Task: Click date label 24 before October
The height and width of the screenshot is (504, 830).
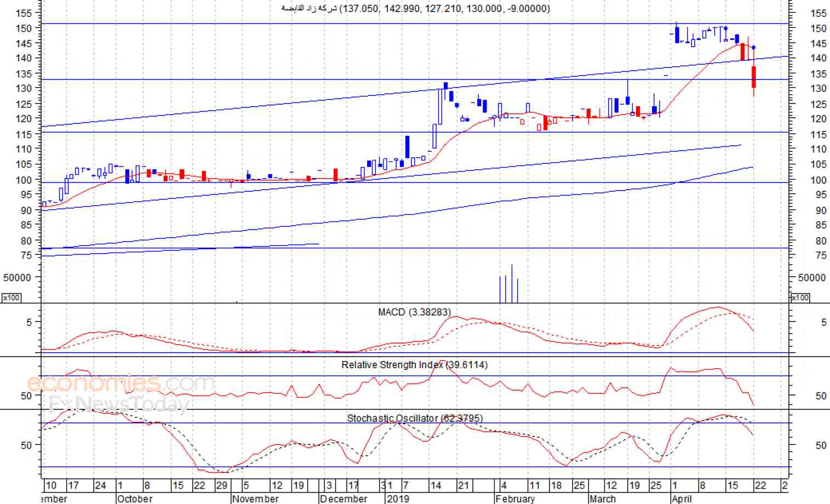Action: click(100, 485)
